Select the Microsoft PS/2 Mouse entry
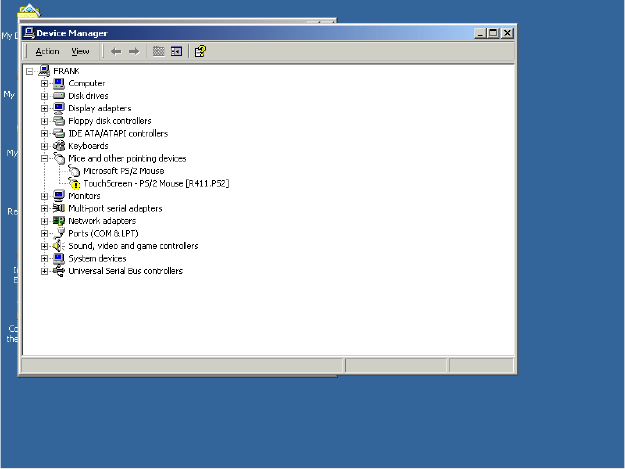Viewport: 625px width, 469px height. 124,171
